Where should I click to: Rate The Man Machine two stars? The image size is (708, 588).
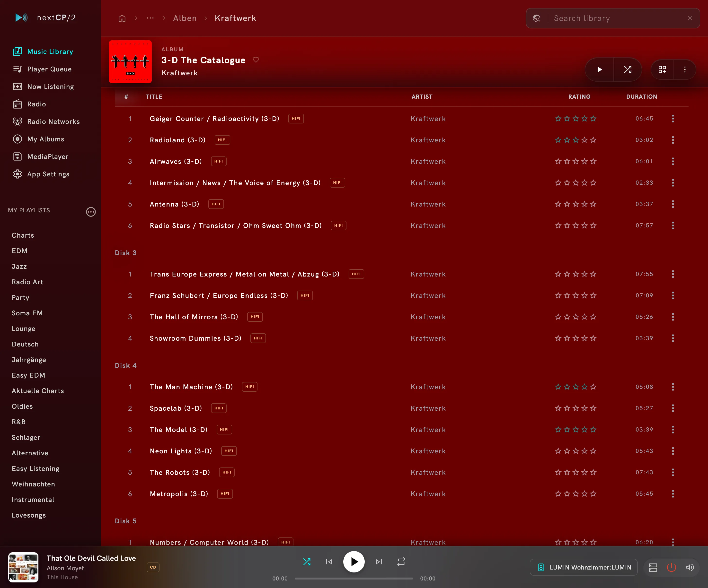coord(567,387)
